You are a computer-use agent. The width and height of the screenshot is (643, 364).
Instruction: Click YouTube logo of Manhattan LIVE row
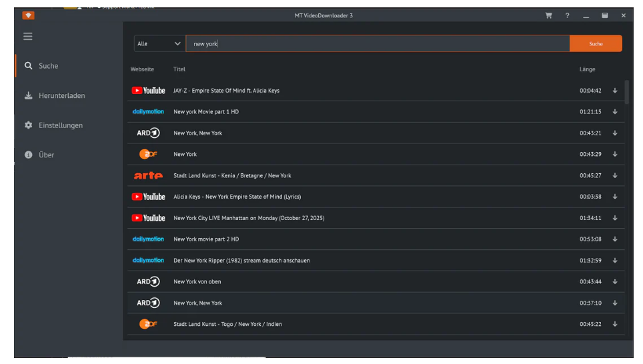click(148, 218)
